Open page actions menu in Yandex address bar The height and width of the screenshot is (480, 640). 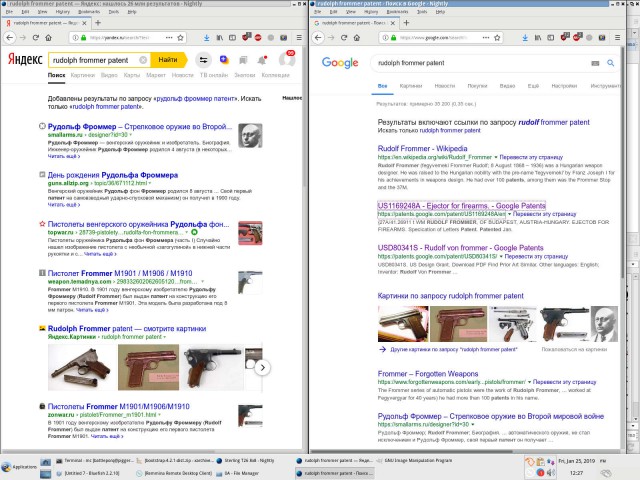pos(169,38)
